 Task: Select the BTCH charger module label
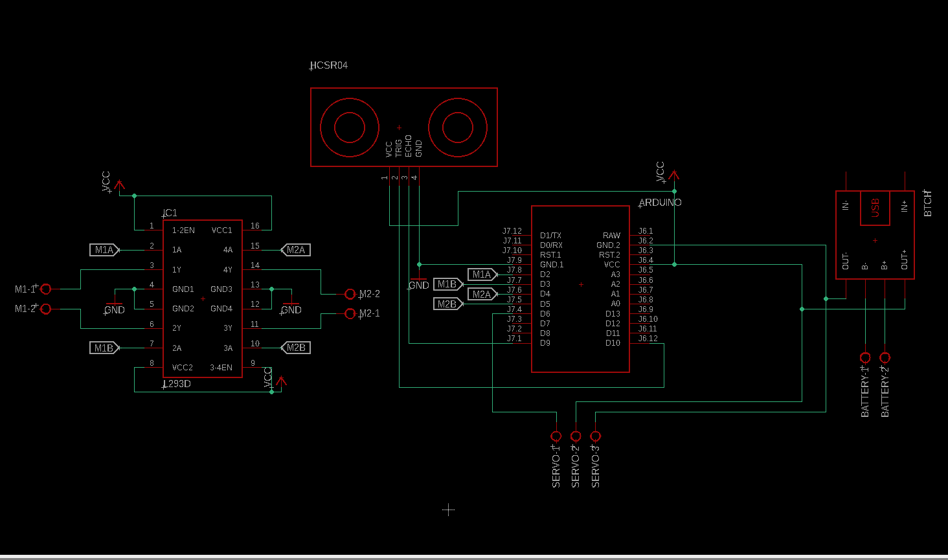(x=927, y=203)
